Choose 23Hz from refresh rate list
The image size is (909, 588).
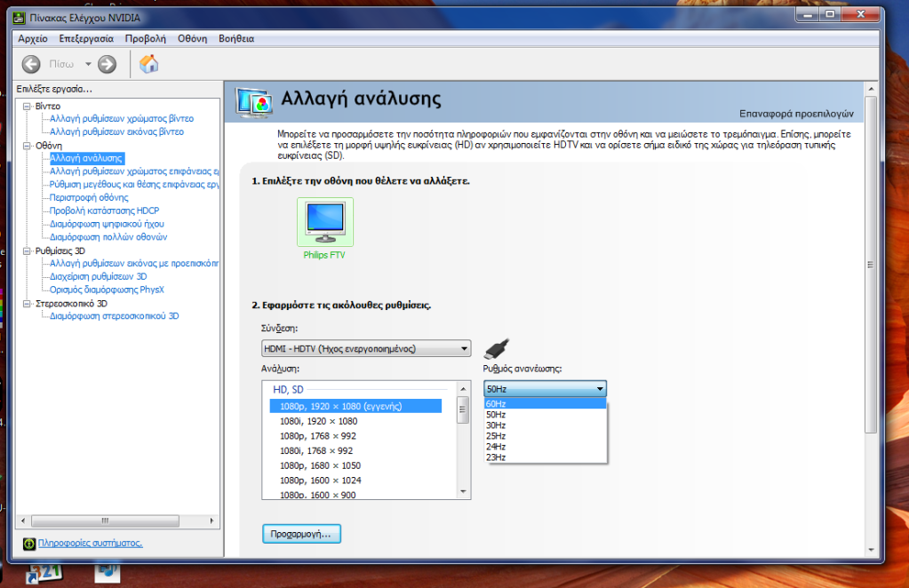tap(545, 457)
